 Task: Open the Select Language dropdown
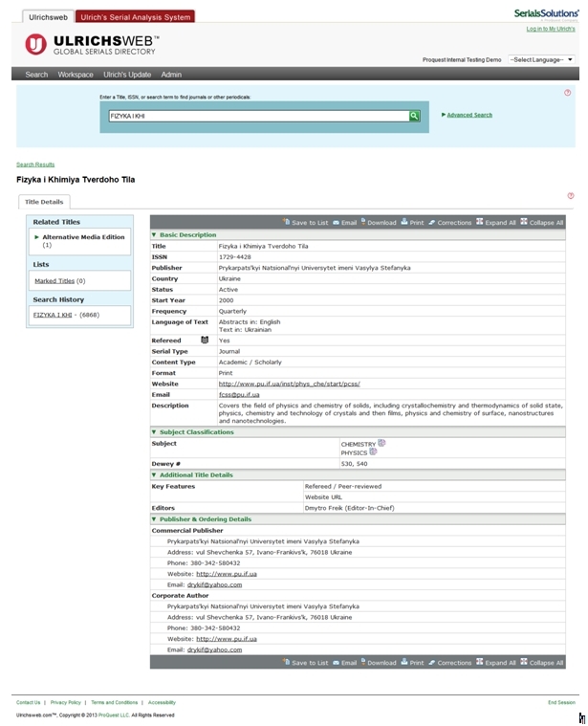tap(541, 59)
